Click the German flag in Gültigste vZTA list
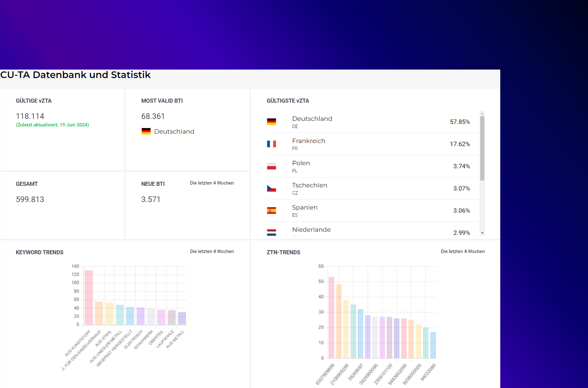The height and width of the screenshot is (388, 588). click(271, 122)
